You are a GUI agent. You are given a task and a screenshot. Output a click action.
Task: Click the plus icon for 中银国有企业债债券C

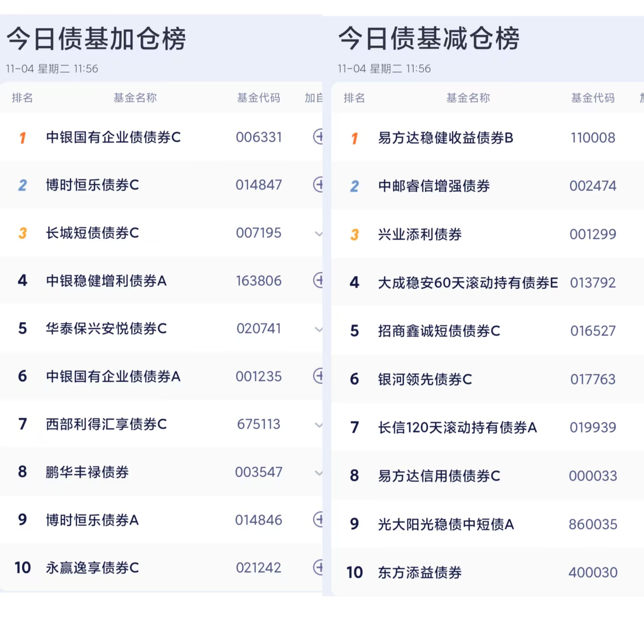318,136
